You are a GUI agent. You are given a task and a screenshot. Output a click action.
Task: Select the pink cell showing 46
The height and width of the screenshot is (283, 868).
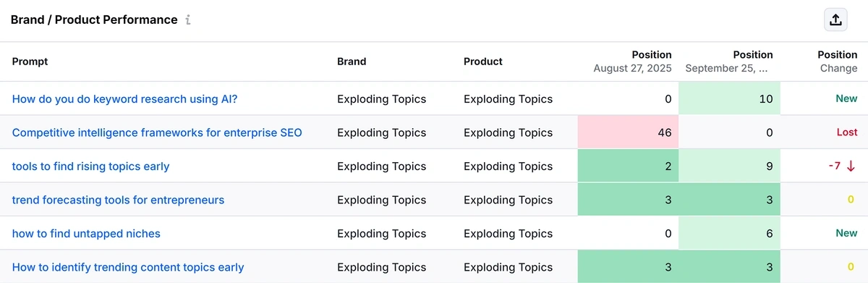click(x=628, y=132)
